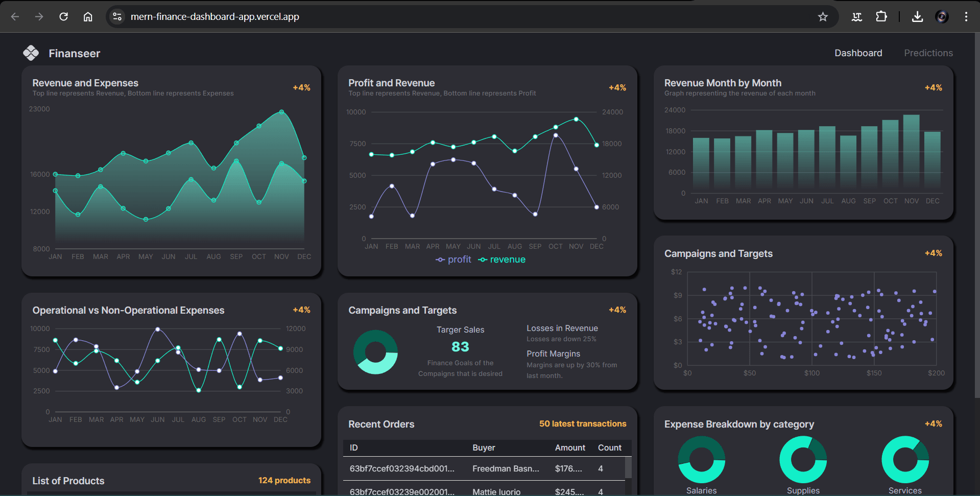This screenshot has width=980, height=496.
Task: Reload the page with the refresh icon
Action: click(63, 16)
